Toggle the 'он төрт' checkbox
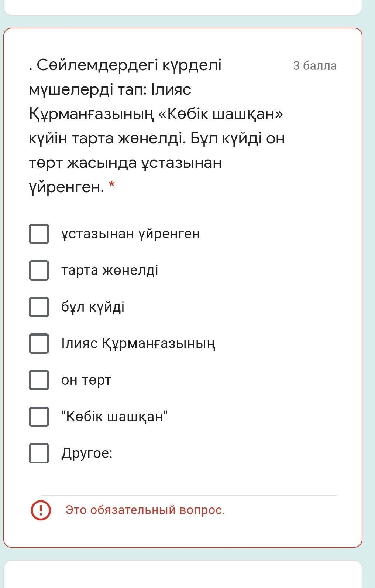This screenshot has width=375, height=588. [x=39, y=380]
